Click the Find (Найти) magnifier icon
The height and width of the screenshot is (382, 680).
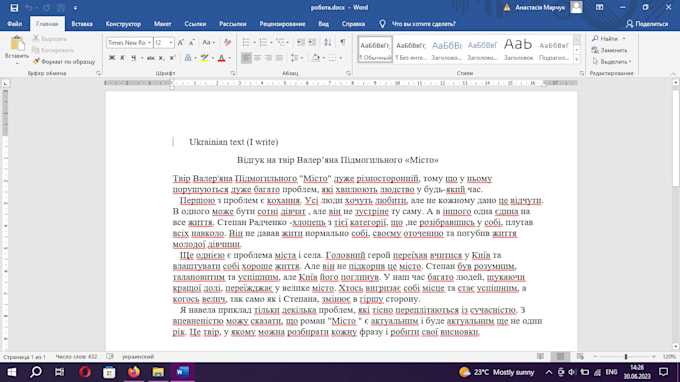595,39
